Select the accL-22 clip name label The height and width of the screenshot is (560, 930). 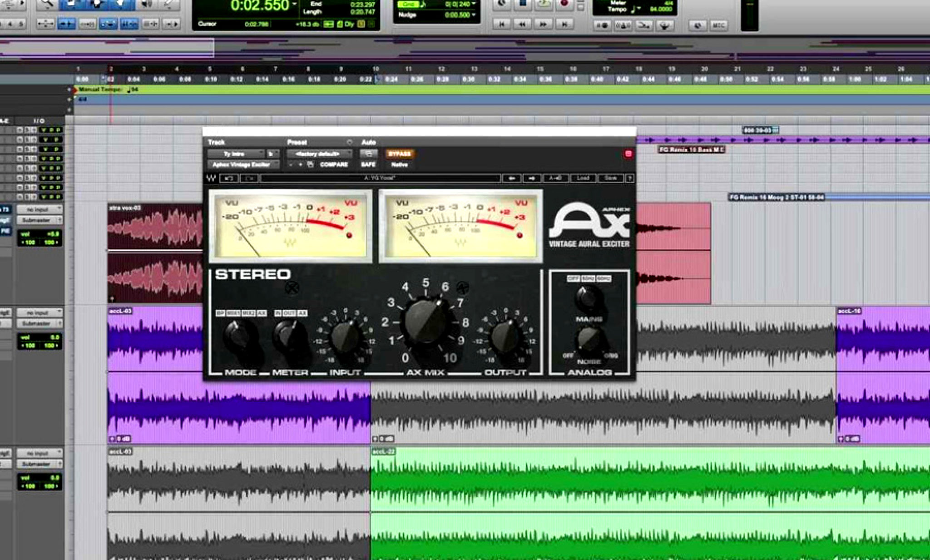click(x=383, y=452)
